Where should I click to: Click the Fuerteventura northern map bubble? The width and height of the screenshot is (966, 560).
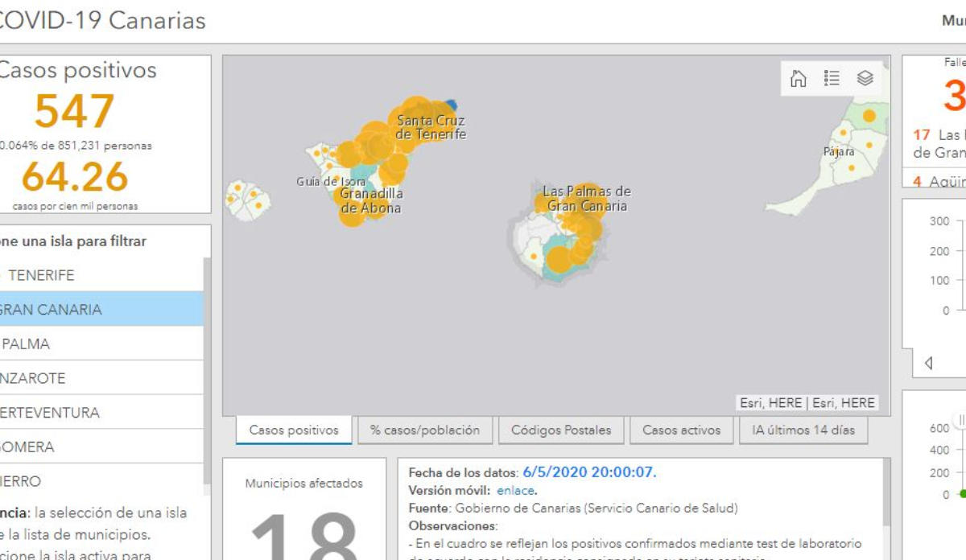tap(869, 116)
